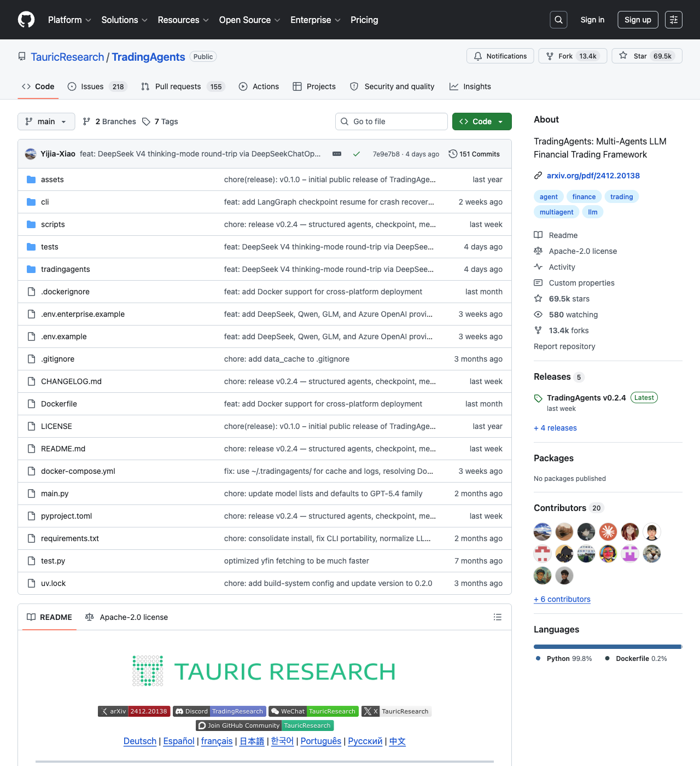Switch to the Issues tab
Image resolution: width=700 pixels, height=766 pixels.
pyautogui.click(x=97, y=86)
